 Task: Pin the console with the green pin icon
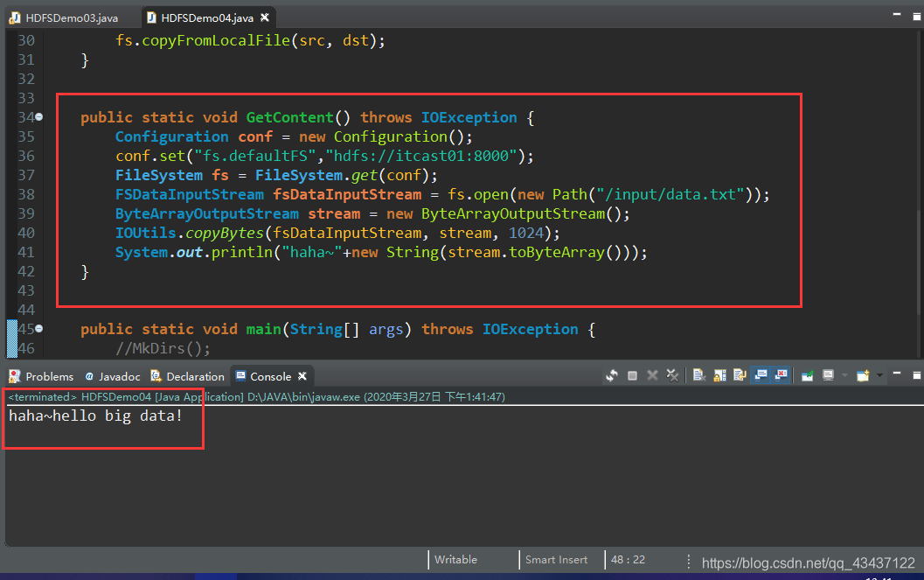[808, 375]
